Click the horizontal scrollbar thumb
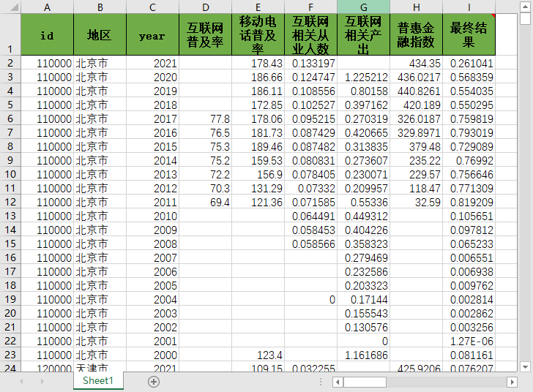 point(365,382)
